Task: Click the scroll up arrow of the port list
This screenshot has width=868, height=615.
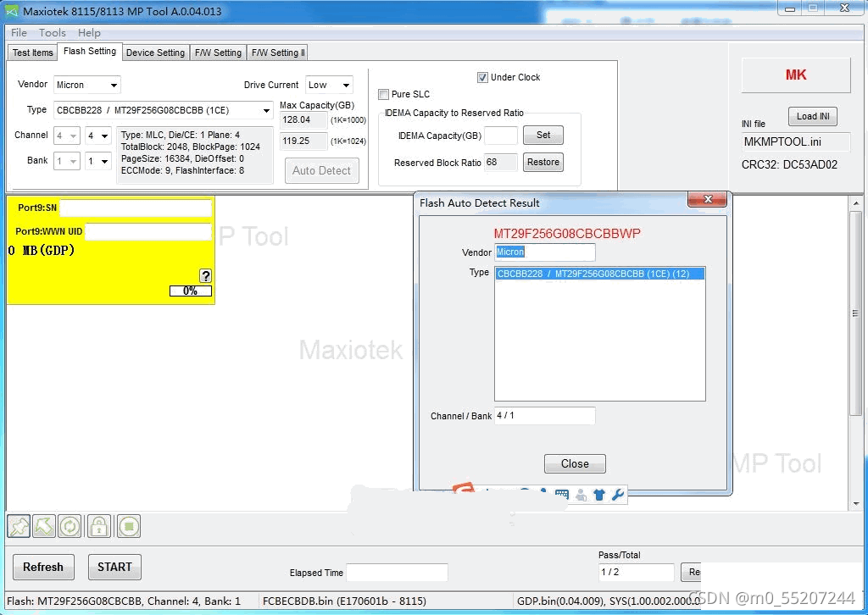Action: [x=856, y=203]
